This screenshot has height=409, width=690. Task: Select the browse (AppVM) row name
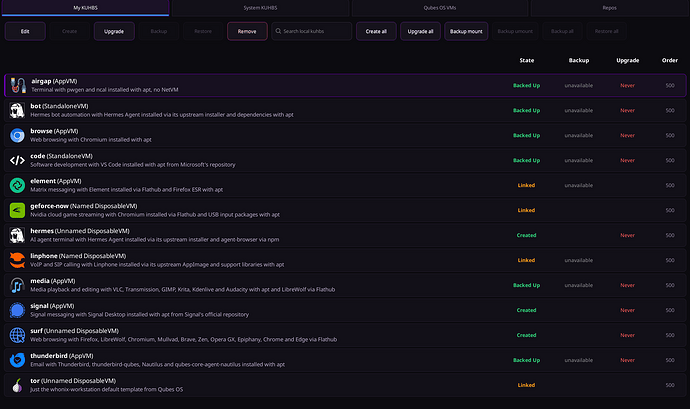point(54,131)
